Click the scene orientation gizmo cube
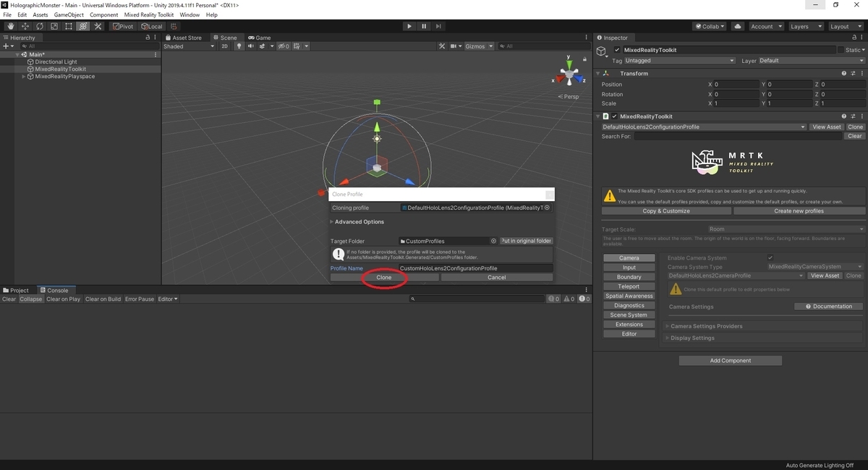 click(569, 74)
